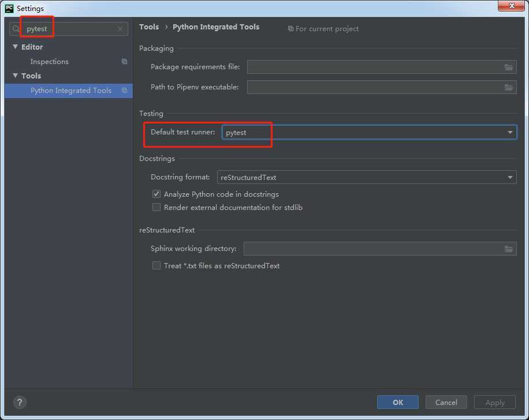
Task: Select the Editor category label
Action: click(32, 47)
